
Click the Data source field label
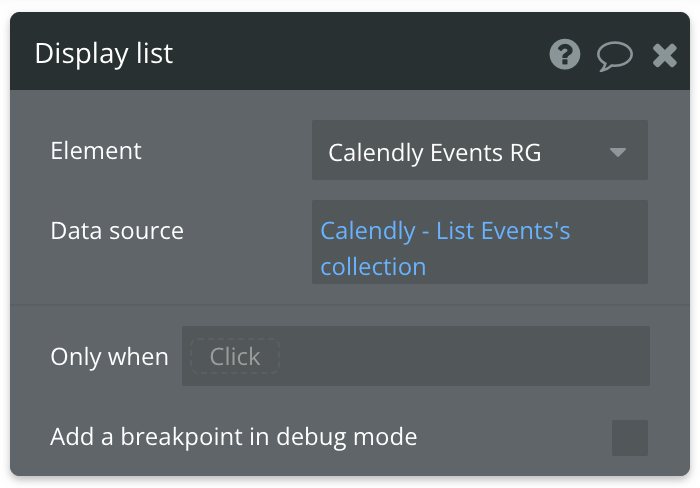[x=117, y=231]
